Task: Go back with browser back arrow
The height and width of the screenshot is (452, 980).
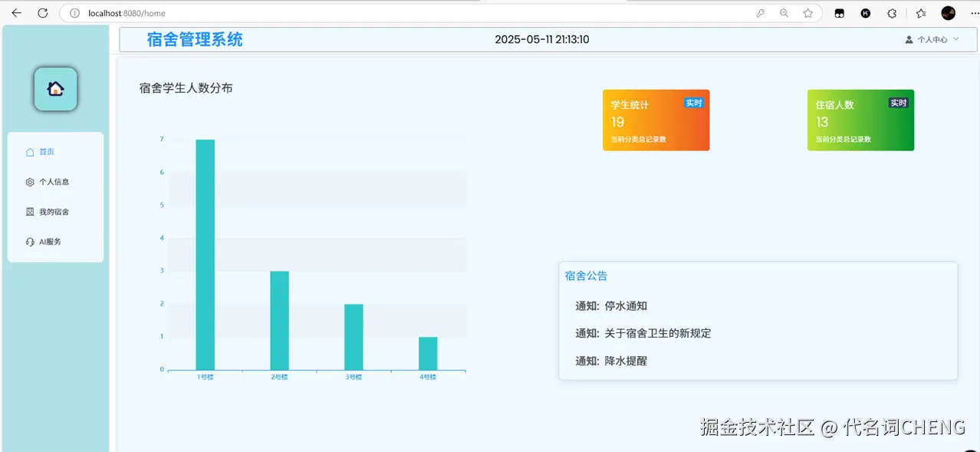Action: (16, 13)
